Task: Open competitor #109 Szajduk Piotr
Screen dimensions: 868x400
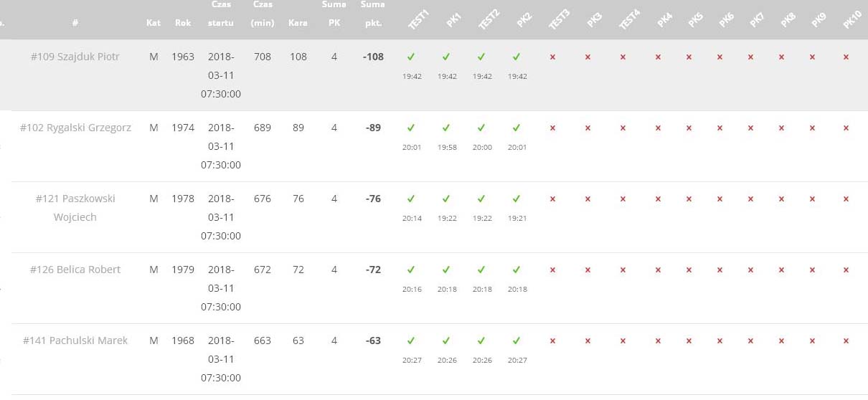Action: [x=75, y=57]
